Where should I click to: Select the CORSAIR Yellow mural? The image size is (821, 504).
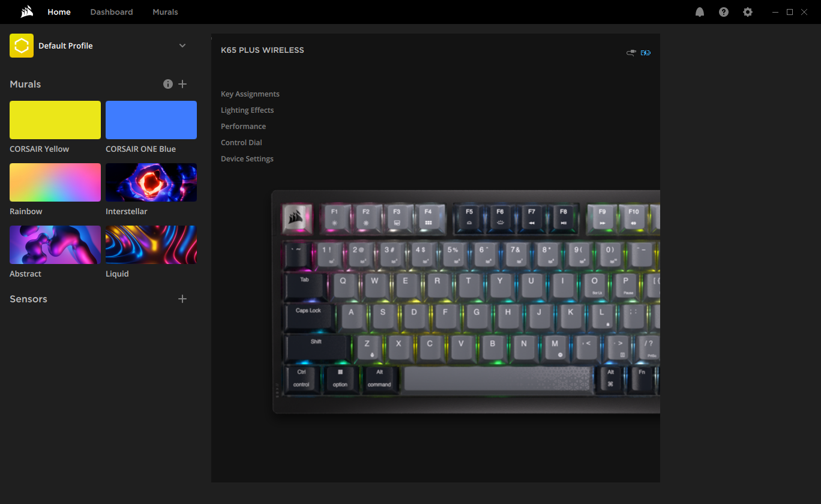click(55, 120)
